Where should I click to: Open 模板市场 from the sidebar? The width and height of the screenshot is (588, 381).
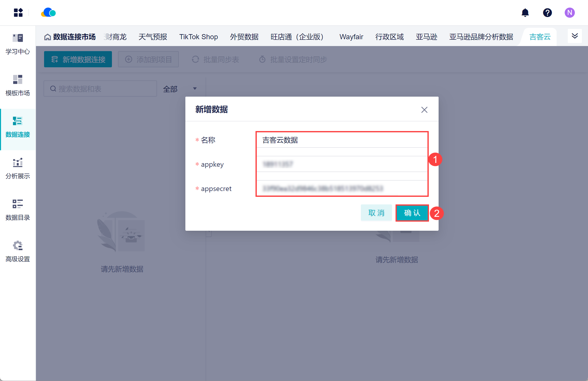point(18,86)
